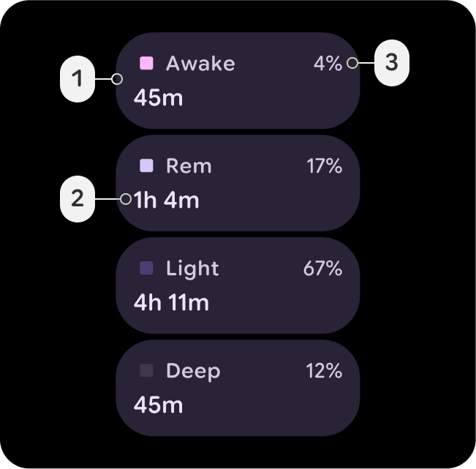Click annotation badge number 1

click(x=78, y=78)
